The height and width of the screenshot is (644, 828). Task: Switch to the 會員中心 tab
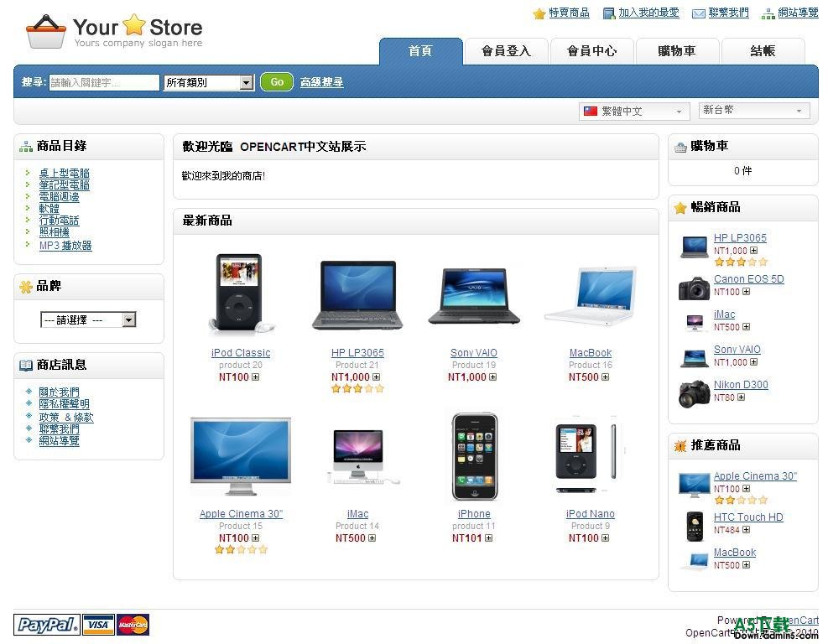(591, 51)
